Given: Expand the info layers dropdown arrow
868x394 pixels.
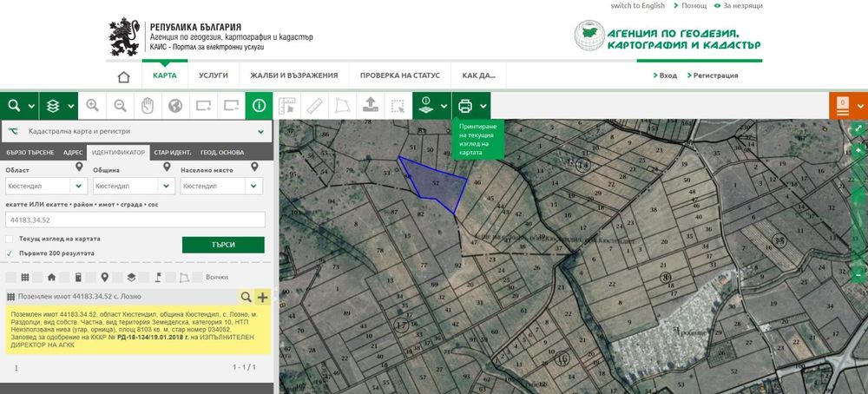Looking at the screenshot, I should [444, 106].
